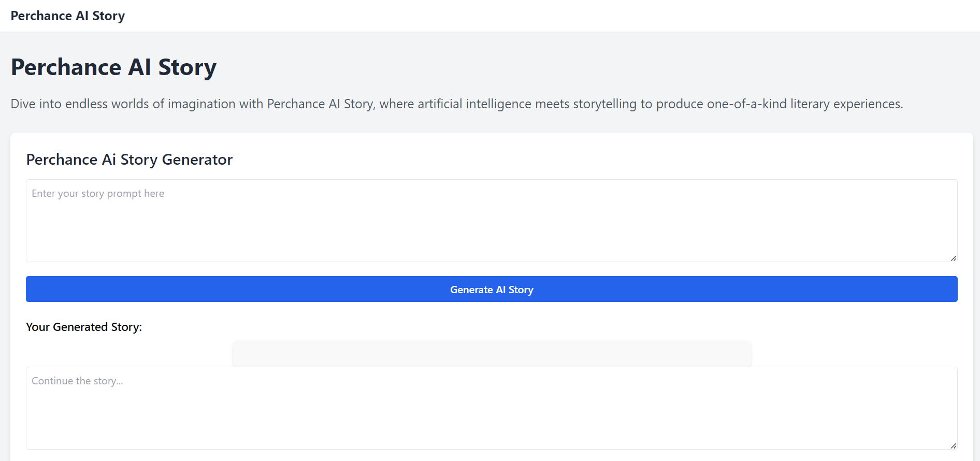Image resolution: width=980 pixels, height=461 pixels.
Task: Focus the "Continue the story..." text box
Action: (491, 408)
